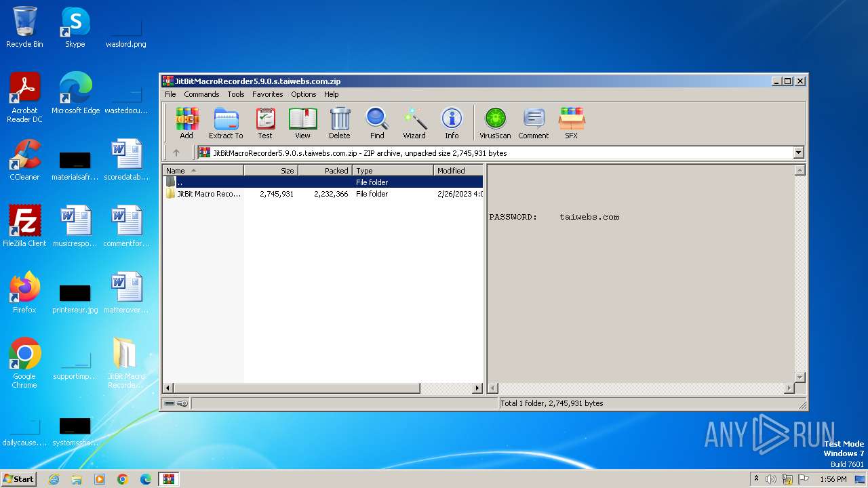
Task: Sort by Name column header
Action: [x=203, y=171]
